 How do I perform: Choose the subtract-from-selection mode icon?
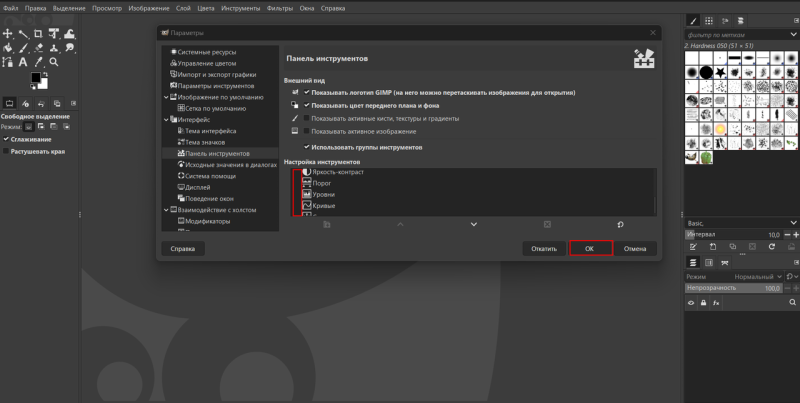click(x=54, y=127)
